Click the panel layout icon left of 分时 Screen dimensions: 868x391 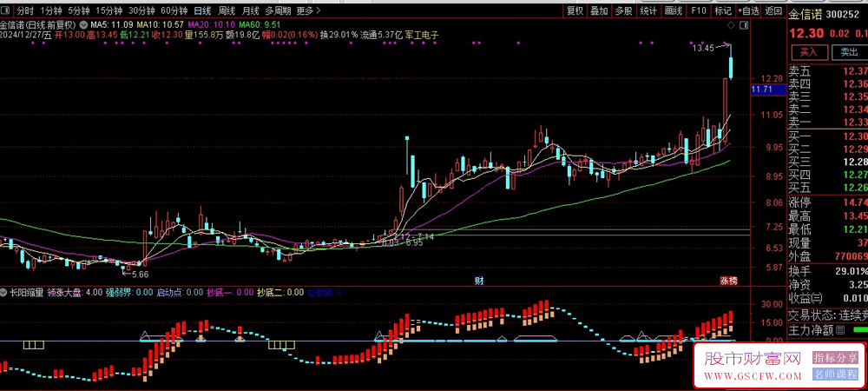tap(5, 10)
